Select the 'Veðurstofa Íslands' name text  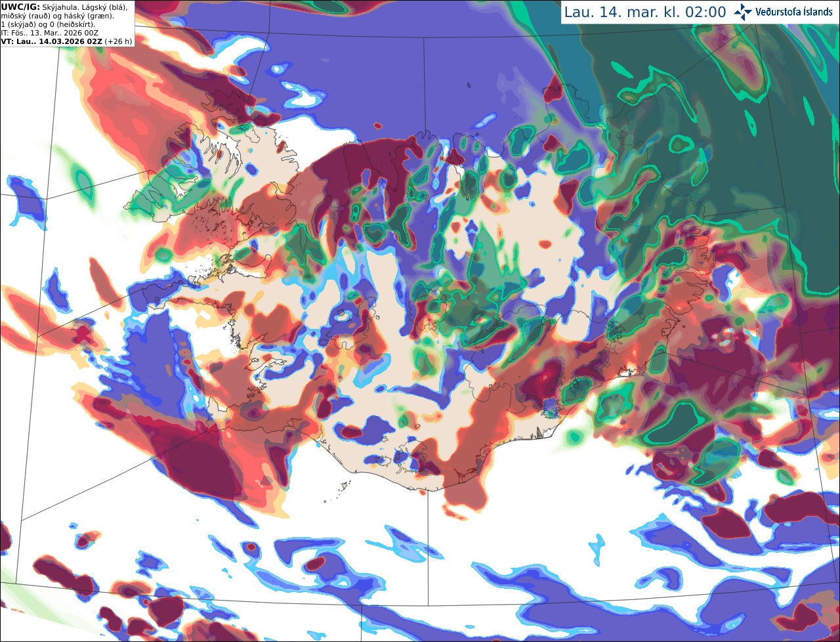pyautogui.click(x=794, y=12)
